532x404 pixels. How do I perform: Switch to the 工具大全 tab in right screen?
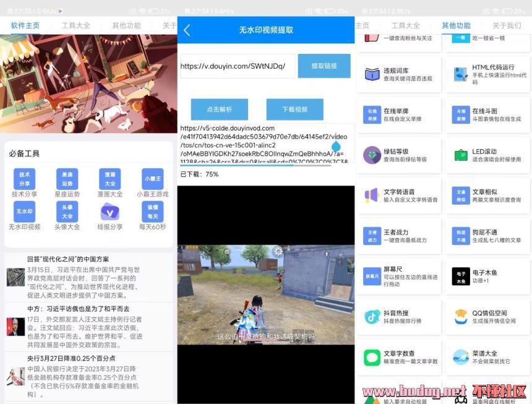(405, 25)
